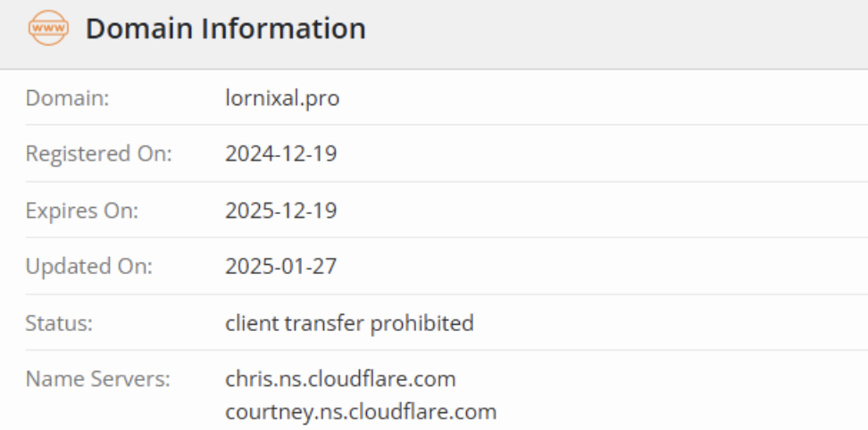Select the 2025-01-27 updated date

coord(281,267)
